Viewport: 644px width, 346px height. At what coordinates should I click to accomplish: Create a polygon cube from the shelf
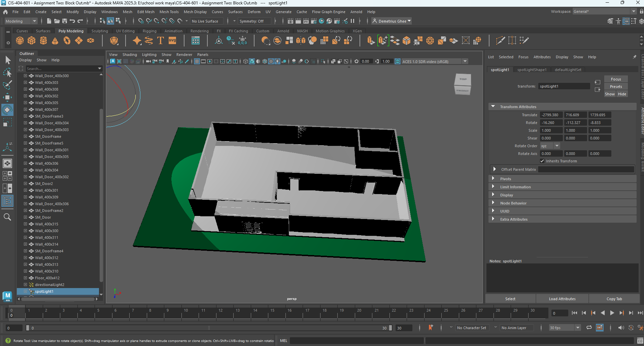point(31,40)
